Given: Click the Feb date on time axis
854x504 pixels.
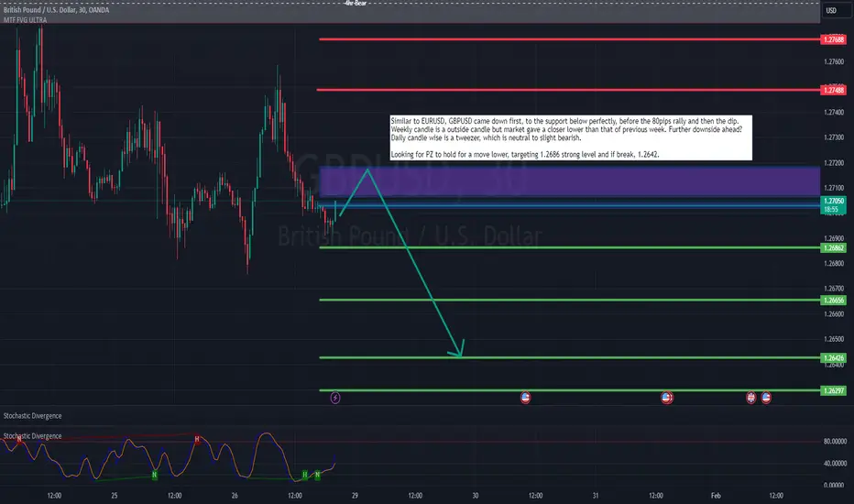Looking at the screenshot, I should point(716,495).
